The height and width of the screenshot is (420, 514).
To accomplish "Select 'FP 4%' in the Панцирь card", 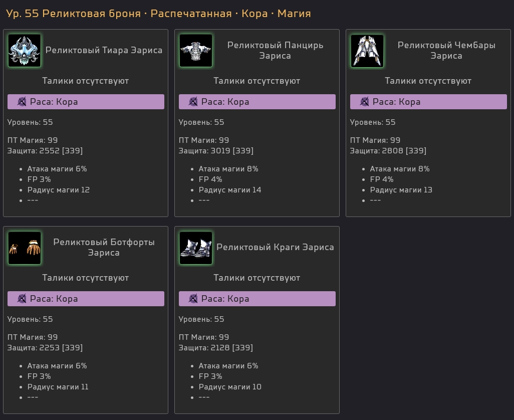I will click(210, 179).
